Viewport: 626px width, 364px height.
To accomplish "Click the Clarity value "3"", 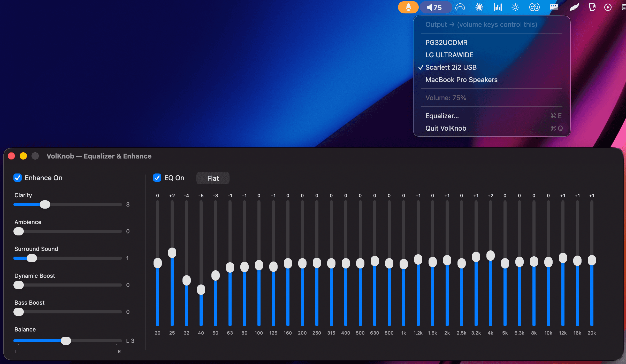I will [128, 204].
